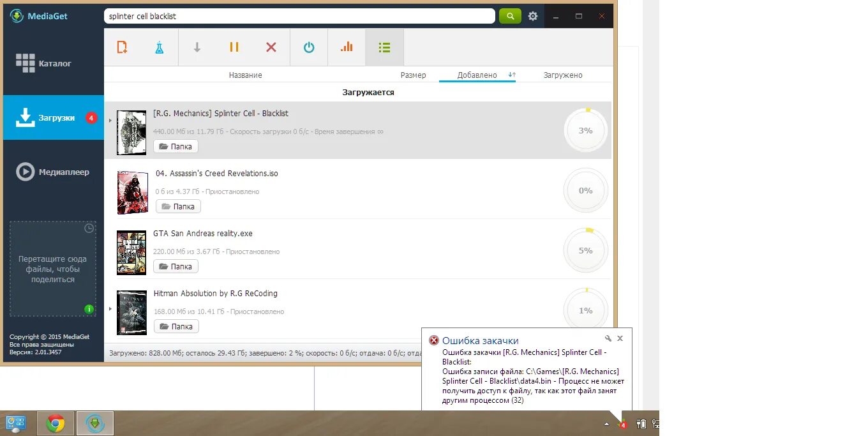
Task: Click the start download arrow icon
Action: pos(197,47)
